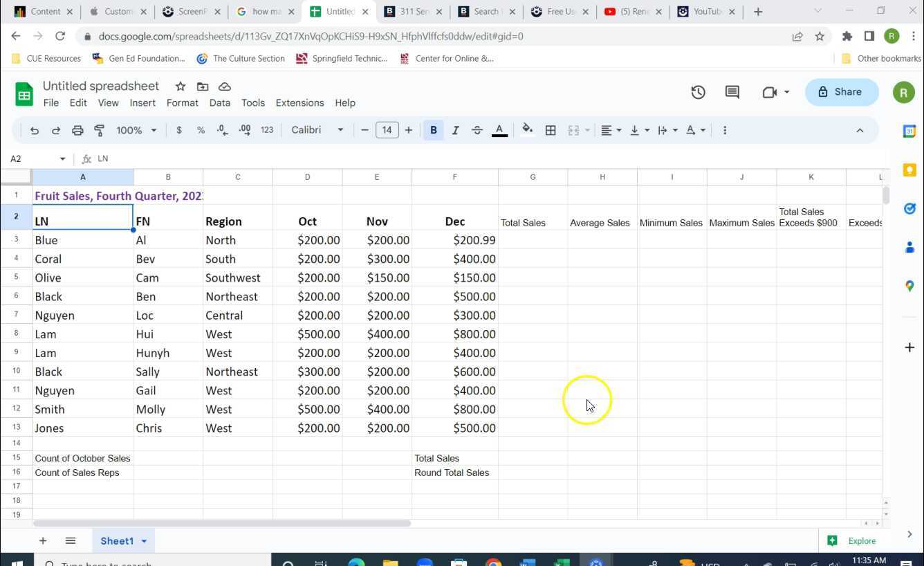Open Google Calendar side panel icon
Image resolution: width=924 pixels, height=566 pixels.
coord(909,131)
